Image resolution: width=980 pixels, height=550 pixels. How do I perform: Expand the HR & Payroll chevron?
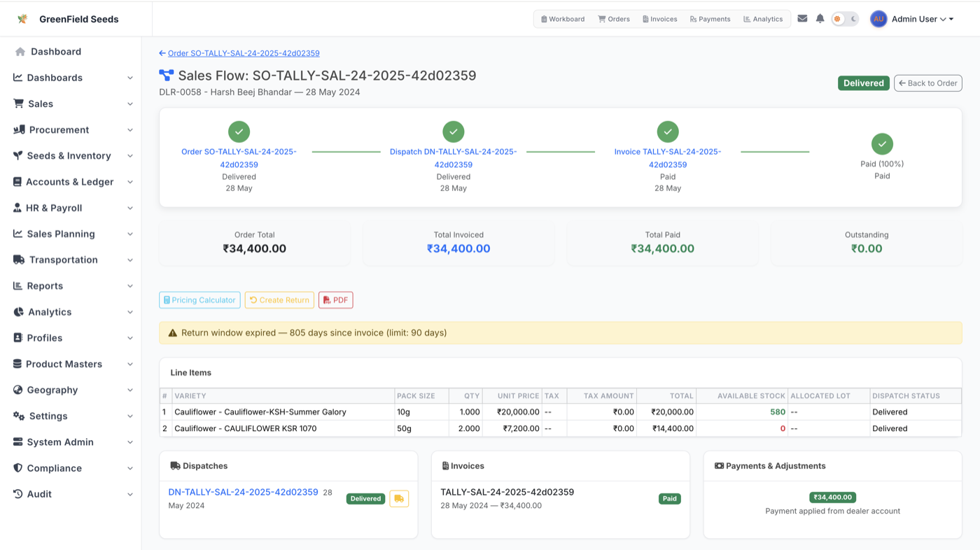click(130, 208)
